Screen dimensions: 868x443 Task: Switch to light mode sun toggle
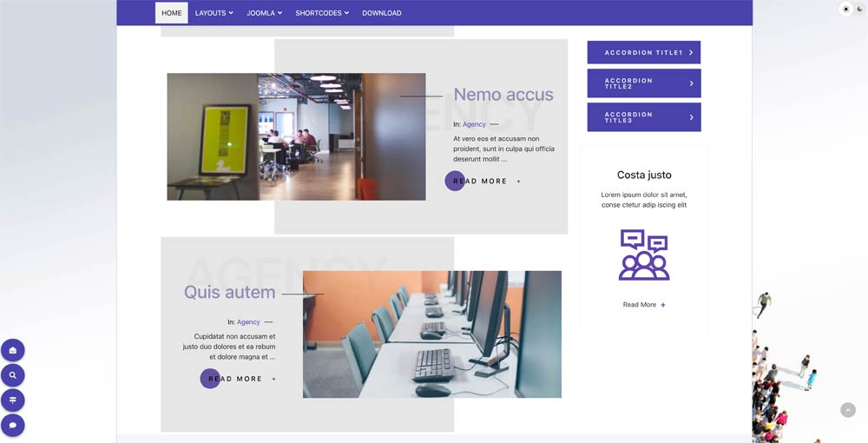[845, 10]
